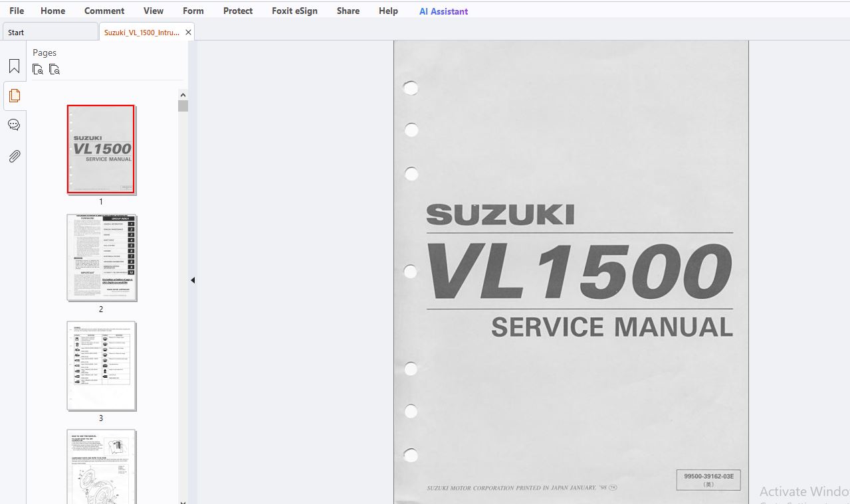Open the Form tab
The height and width of the screenshot is (504, 850).
pyautogui.click(x=193, y=11)
